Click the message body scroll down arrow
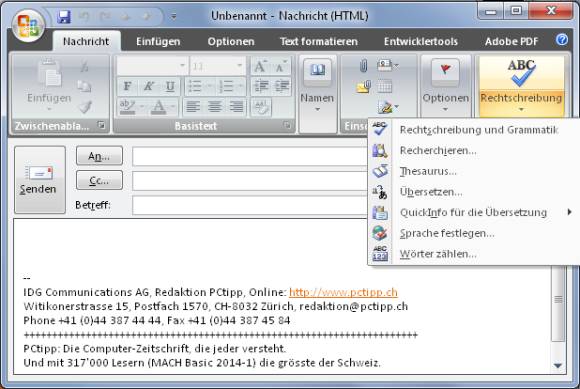The height and width of the screenshot is (389, 580). pos(558,366)
